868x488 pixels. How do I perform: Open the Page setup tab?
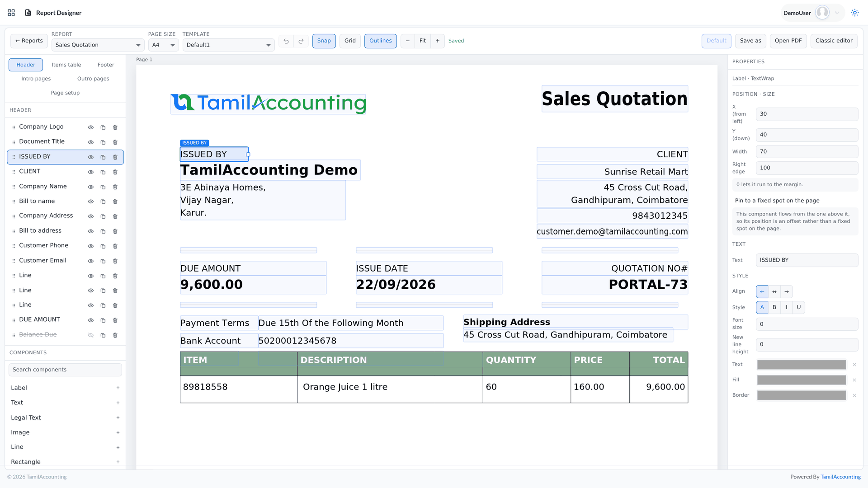click(65, 93)
